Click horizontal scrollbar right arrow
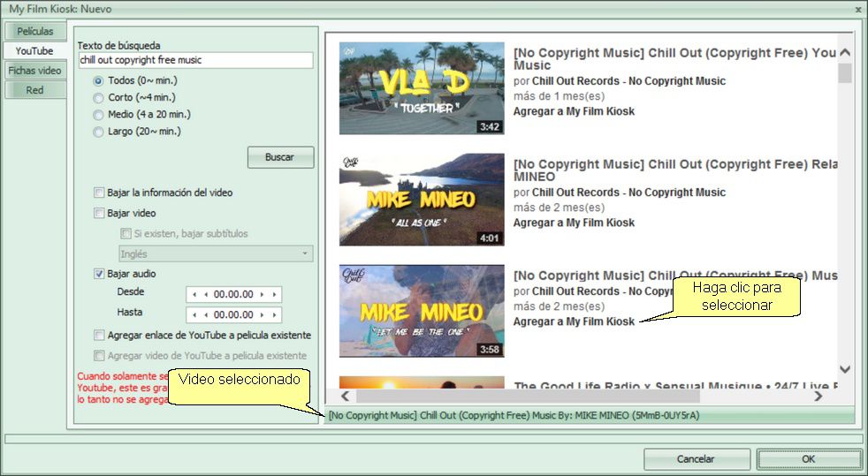This screenshot has width=868, height=476. [819, 396]
